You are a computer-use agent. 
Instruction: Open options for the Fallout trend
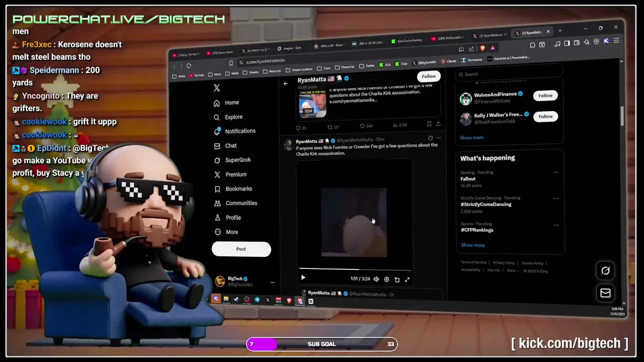(555, 172)
